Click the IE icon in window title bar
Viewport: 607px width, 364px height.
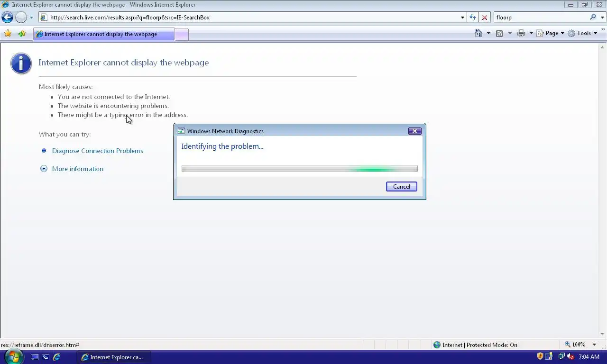pos(5,5)
